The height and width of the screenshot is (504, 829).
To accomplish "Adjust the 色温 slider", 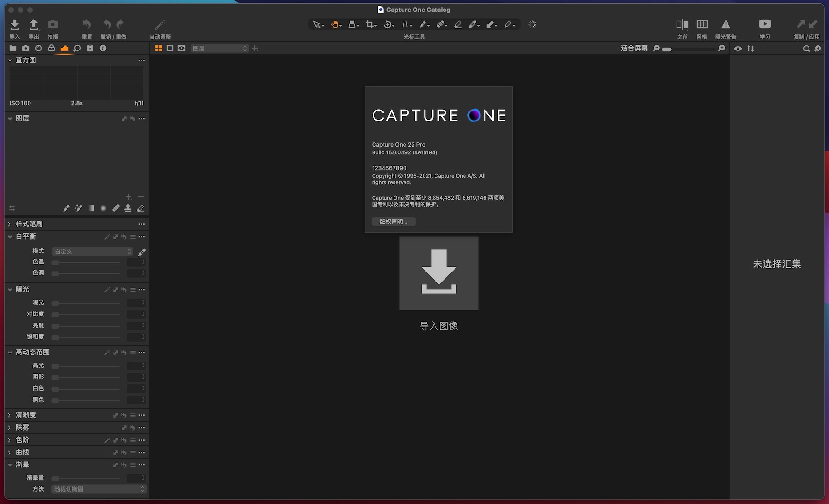I will coord(86,262).
